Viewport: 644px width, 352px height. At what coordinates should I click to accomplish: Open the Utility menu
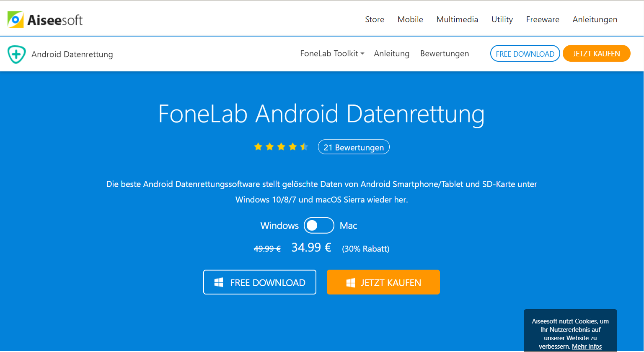coord(502,19)
